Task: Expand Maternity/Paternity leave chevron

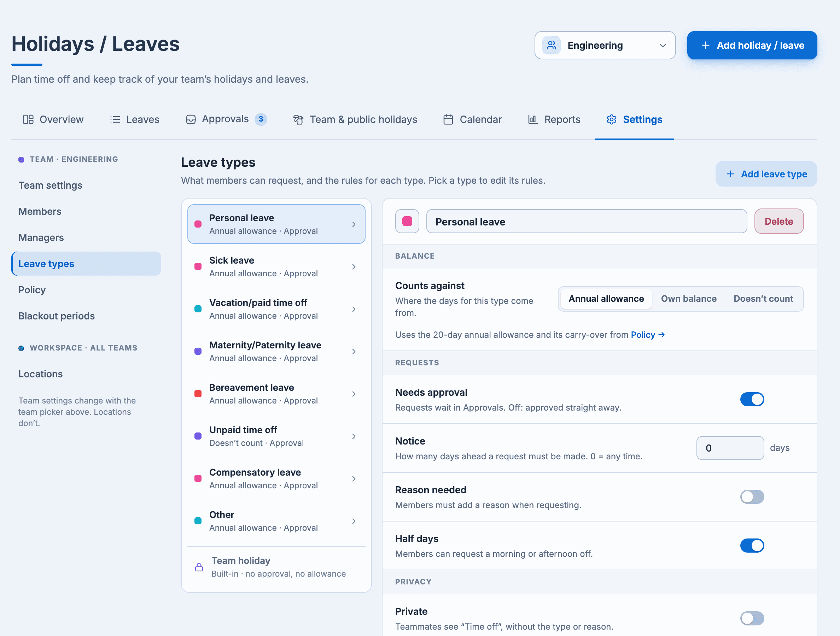Action: pos(354,352)
